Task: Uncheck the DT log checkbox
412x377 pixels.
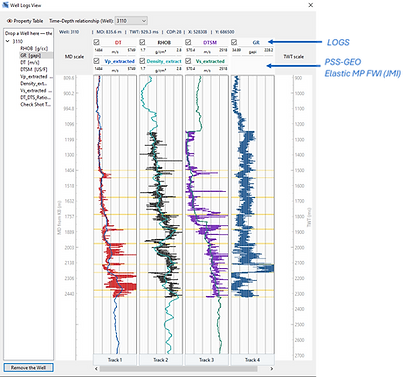Action: tap(97, 42)
